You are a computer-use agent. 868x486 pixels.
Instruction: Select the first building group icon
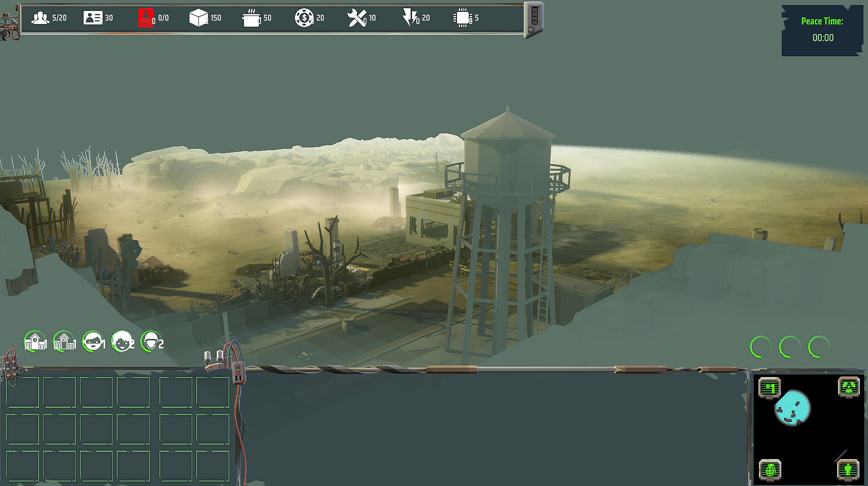pyautogui.click(x=35, y=341)
